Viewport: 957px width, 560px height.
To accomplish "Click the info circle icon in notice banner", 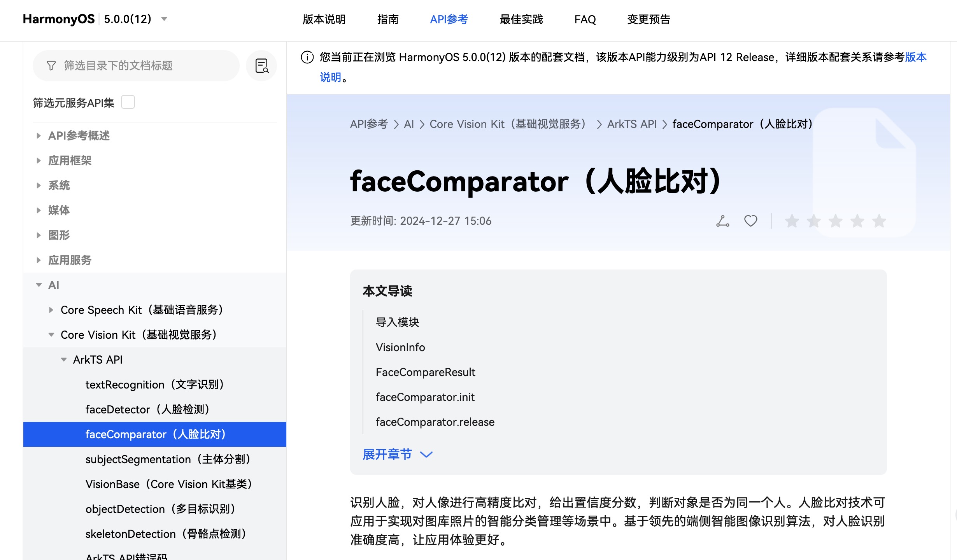I will pos(307,58).
